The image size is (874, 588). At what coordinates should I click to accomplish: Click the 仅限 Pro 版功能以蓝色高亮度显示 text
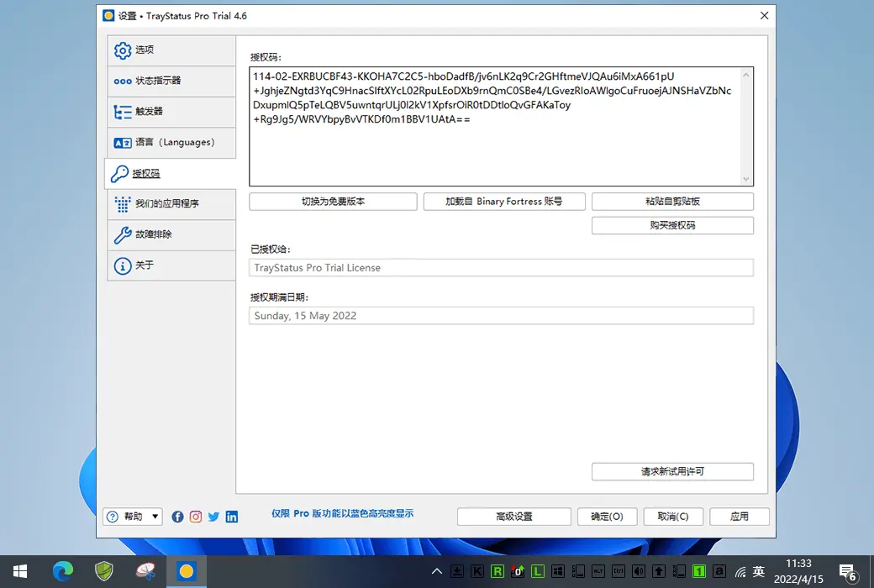(x=342, y=513)
